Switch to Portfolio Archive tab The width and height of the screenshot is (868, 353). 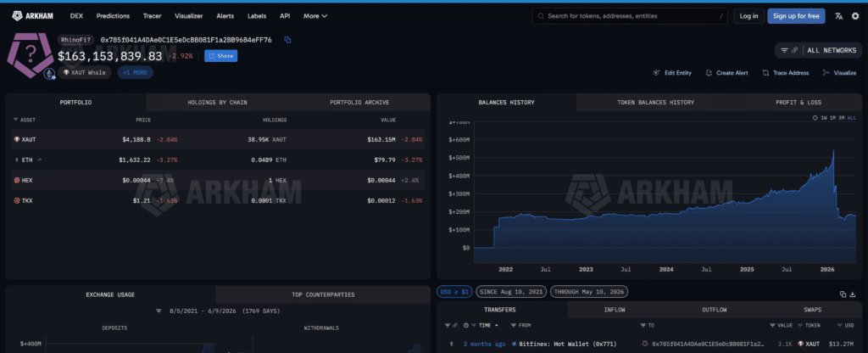point(359,103)
